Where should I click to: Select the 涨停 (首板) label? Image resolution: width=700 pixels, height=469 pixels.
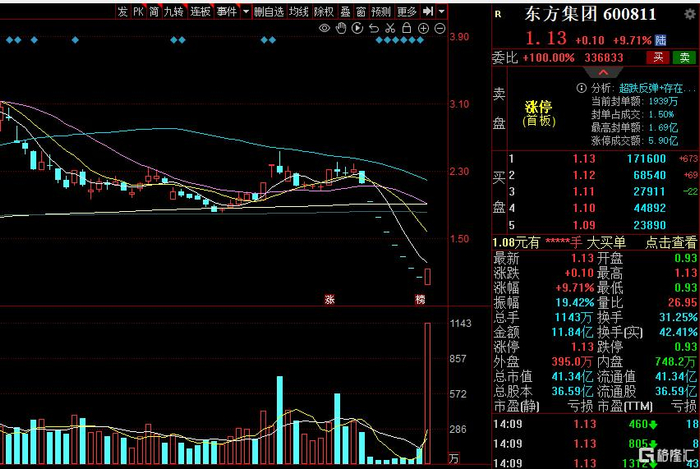pos(539,113)
